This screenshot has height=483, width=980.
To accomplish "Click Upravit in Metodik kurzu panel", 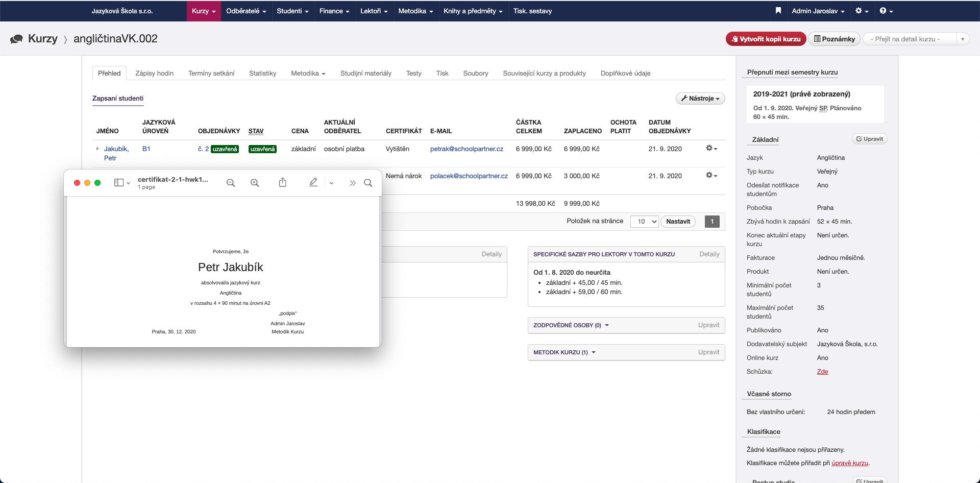I will coord(708,352).
